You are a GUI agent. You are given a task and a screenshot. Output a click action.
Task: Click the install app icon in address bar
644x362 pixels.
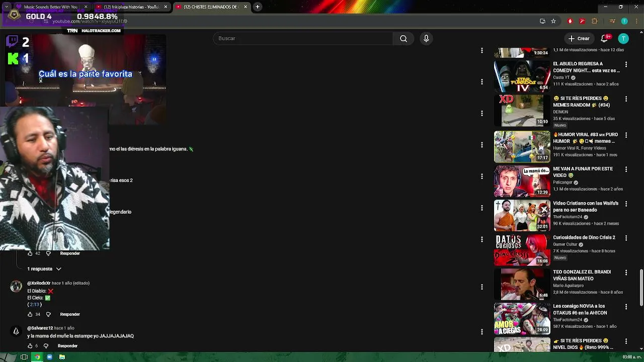pyautogui.click(x=542, y=21)
